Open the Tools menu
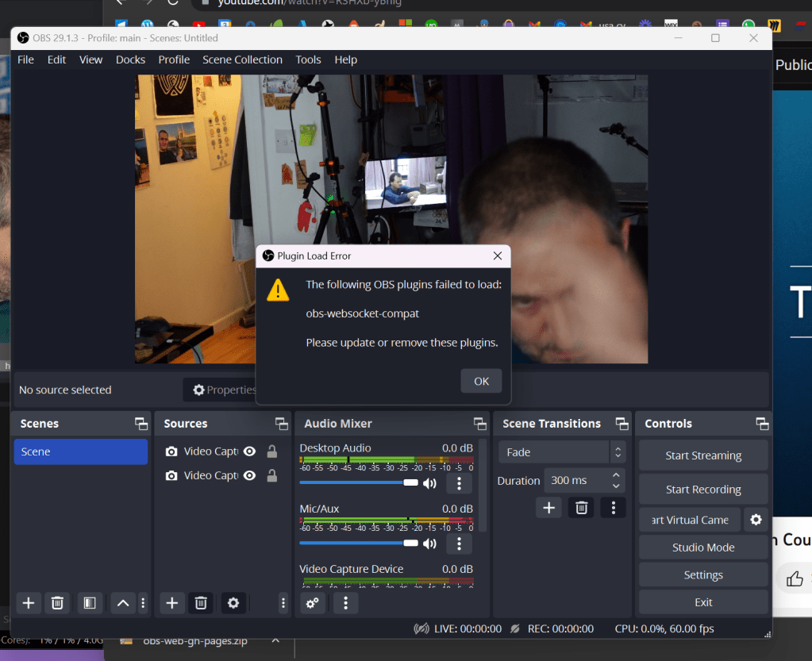Viewport: 812px width, 661px height. pos(308,60)
